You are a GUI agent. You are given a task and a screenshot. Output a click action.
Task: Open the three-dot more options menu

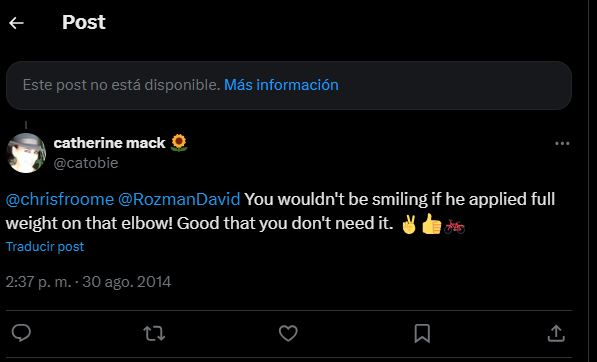click(562, 144)
